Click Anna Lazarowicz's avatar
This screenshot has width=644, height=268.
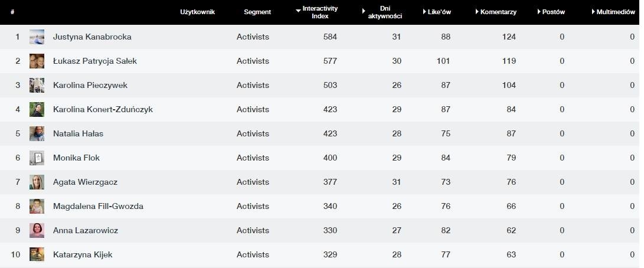(37, 230)
